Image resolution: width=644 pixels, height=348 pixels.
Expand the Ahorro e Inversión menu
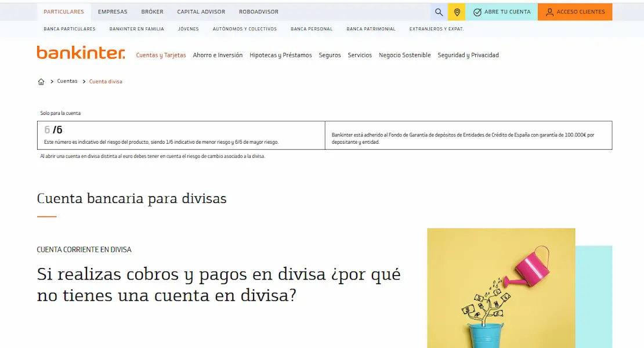coord(218,55)
